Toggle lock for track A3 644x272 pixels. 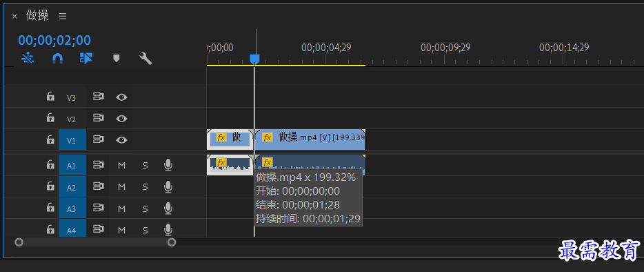click(x=50, y=208)
